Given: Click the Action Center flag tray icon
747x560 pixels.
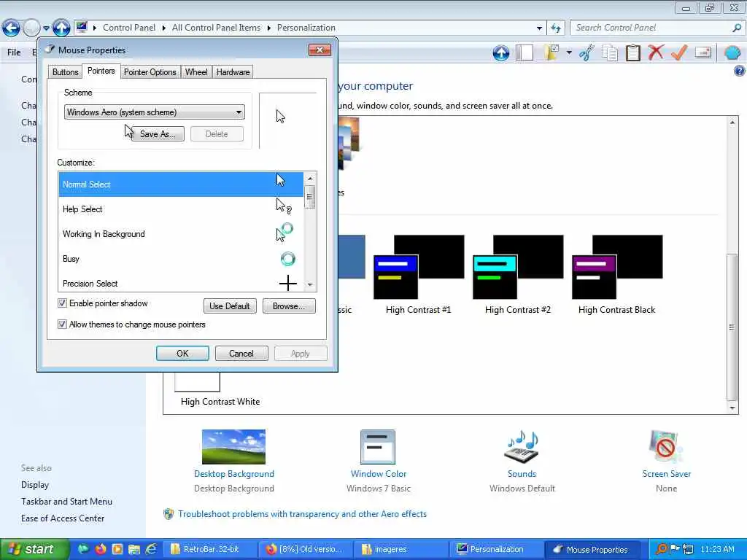Looking at the screenshot, I should [x=675, y=548].
